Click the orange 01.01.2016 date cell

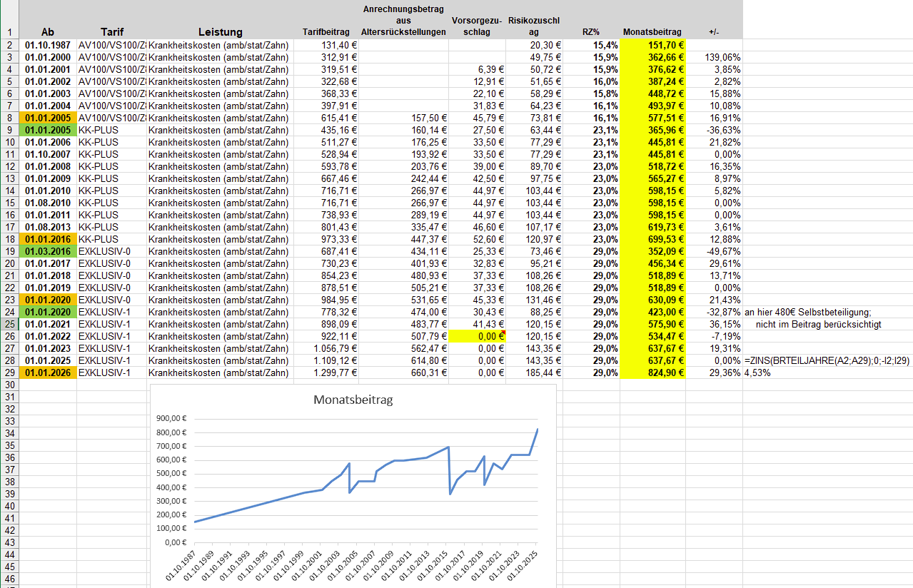(47, 239)
